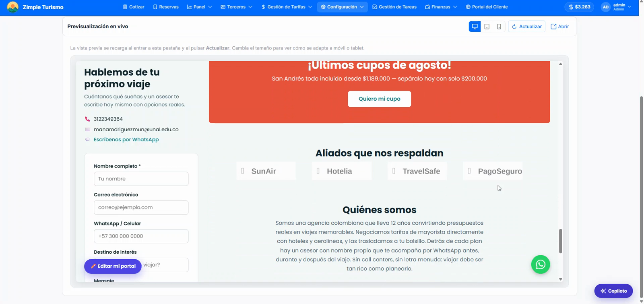Click the phone icon next to 3122349364
Screen dimensions: 644x304
pos(87,119)
